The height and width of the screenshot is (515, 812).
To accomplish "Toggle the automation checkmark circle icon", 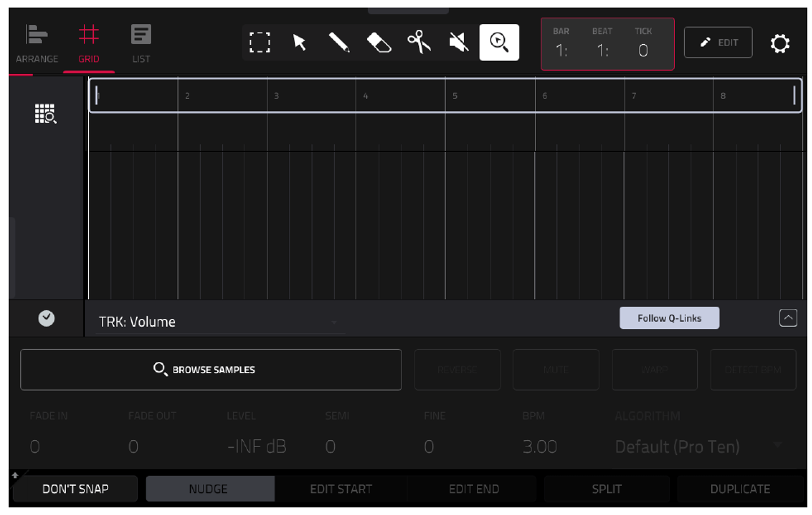I will point(46,319).
